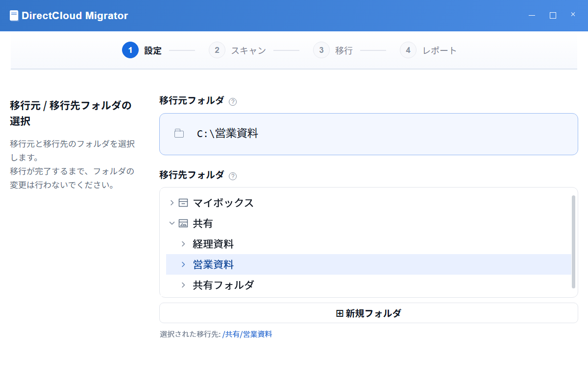
Task: Close the DirectCloud Migrator window
Action: click(x=573, y=15)
